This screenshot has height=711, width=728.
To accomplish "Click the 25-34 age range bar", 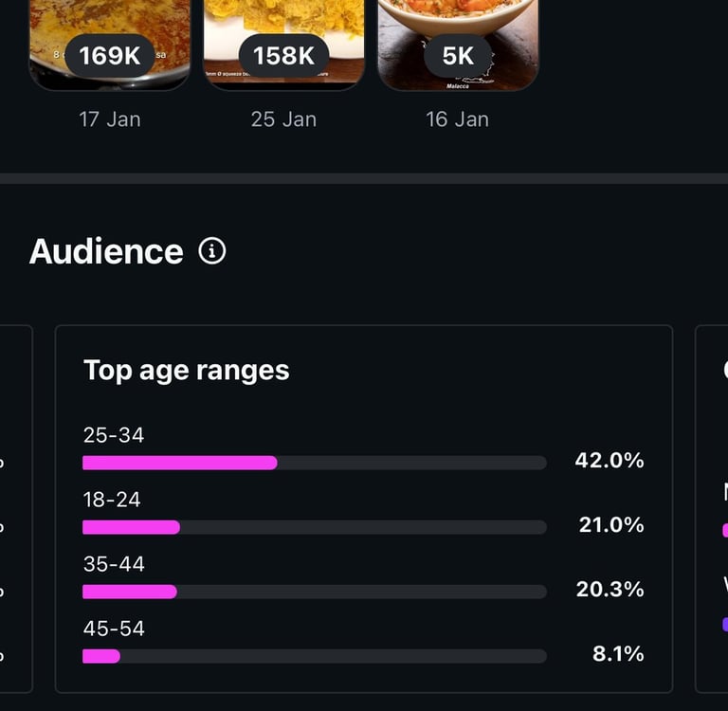I will (315, 463).
